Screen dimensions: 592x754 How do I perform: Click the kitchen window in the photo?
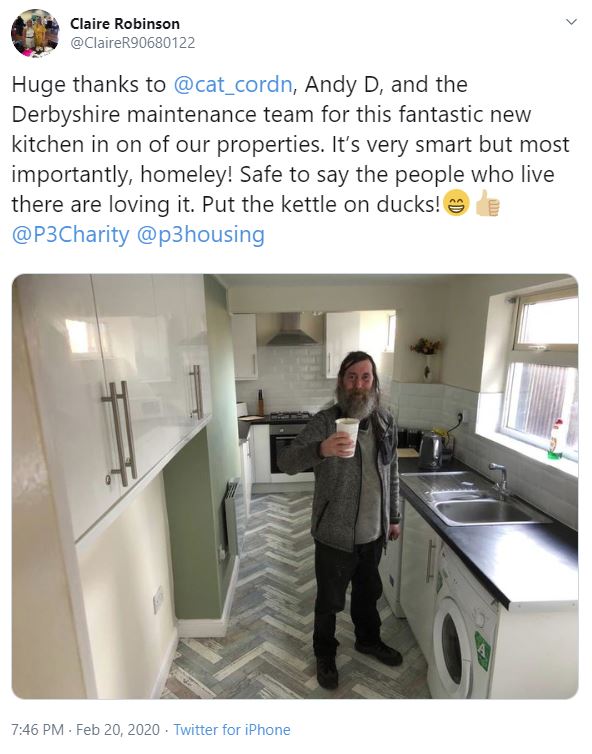coord(541,373)
